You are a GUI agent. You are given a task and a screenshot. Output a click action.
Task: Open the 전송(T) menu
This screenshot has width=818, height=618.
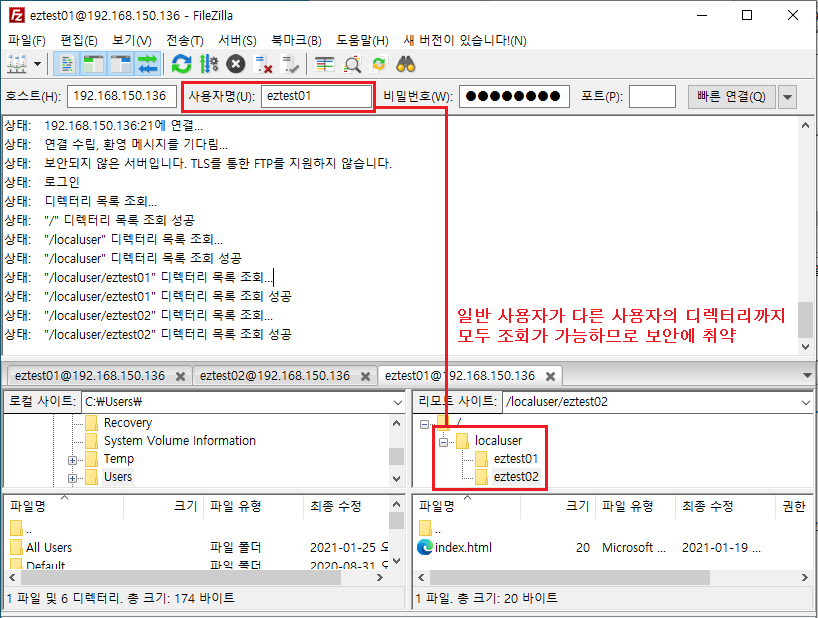(x=185, y=40)
